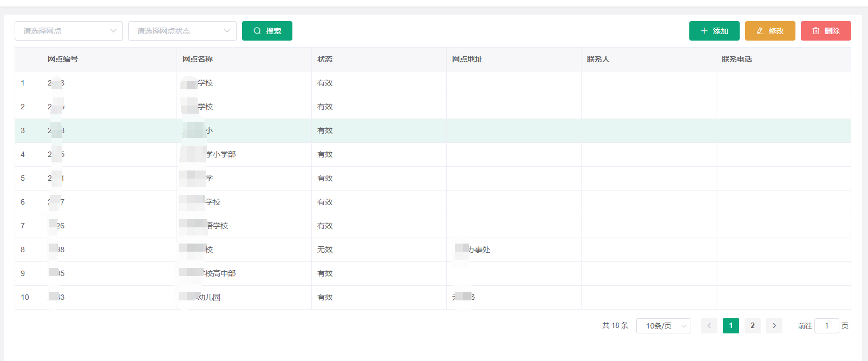Click the green 添加 add button

pos(714,31)
